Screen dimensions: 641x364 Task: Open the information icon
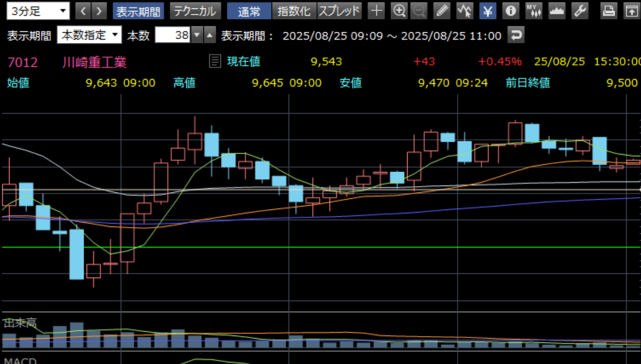(x=511, y=11)
